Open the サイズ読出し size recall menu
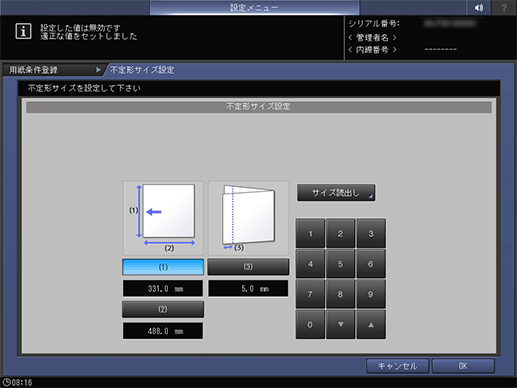 pos(336,193)
